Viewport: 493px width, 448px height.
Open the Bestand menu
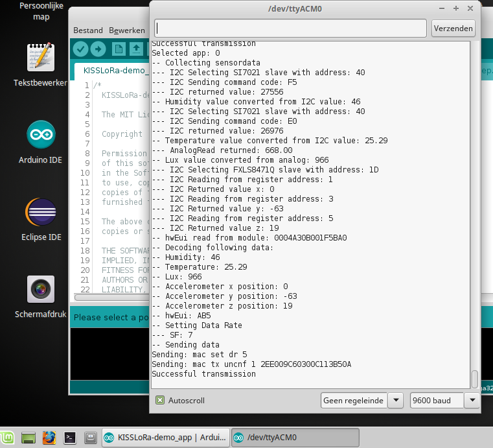88,30
